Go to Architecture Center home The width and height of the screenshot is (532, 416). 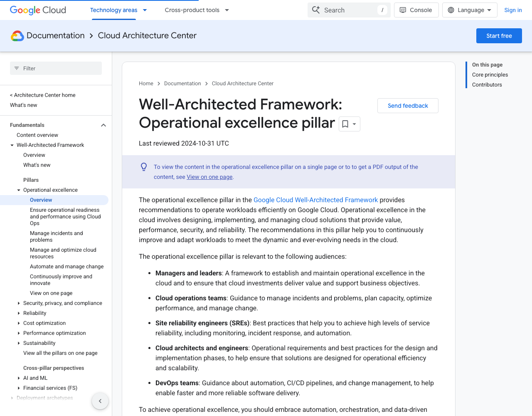pyautogui.click(x=43, y=95)
